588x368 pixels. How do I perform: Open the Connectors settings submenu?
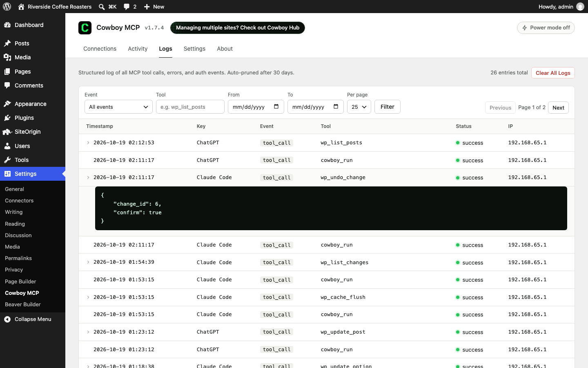19,201
